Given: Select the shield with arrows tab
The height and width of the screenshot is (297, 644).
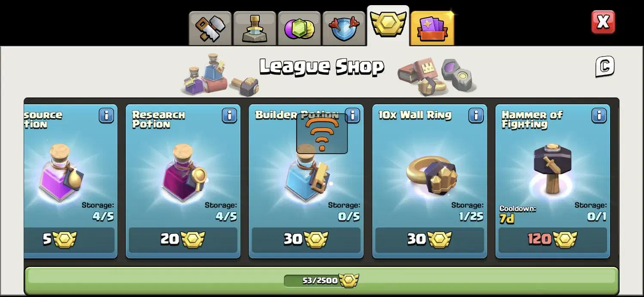Looking at the screenshot, I should click(344, 28).
